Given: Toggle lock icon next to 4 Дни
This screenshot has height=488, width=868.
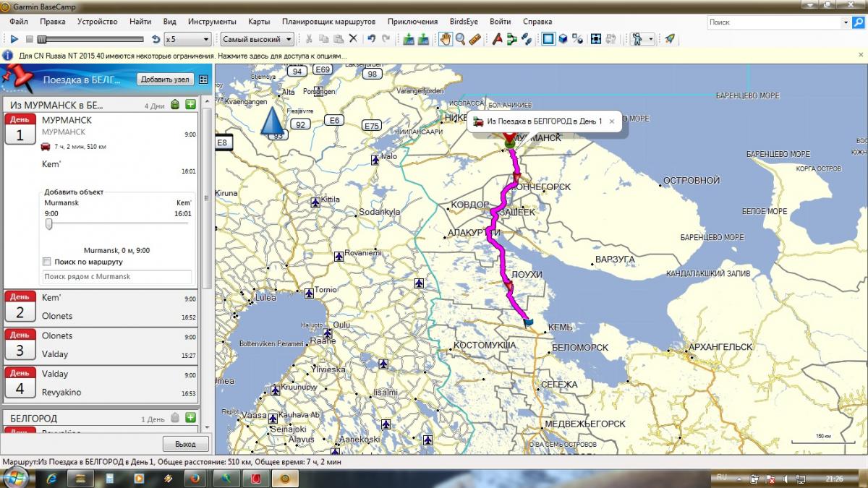Looking at the screenshot, I should tap(174, 105).
